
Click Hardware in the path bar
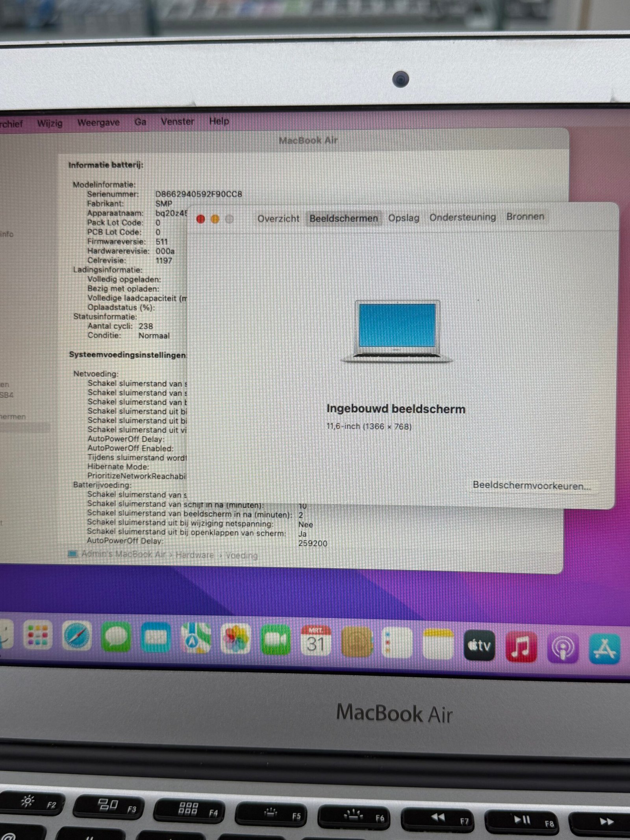click(194, 555)
